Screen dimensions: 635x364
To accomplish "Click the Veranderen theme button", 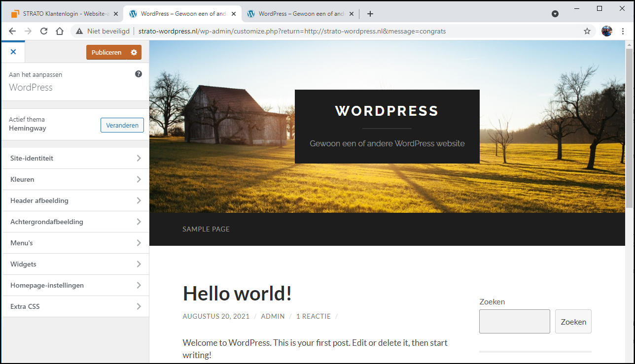I will point(122,125).
